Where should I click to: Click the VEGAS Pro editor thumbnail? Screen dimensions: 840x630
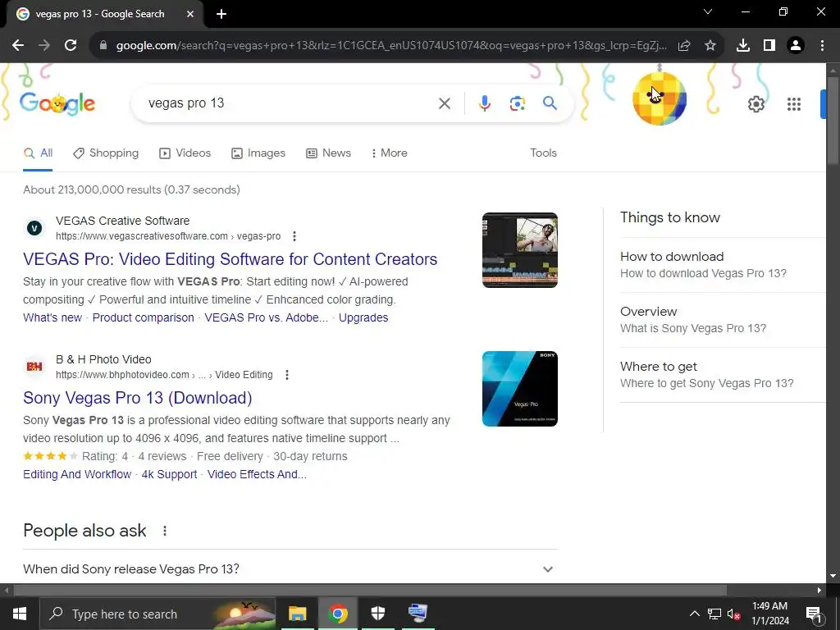click(519, 250)
